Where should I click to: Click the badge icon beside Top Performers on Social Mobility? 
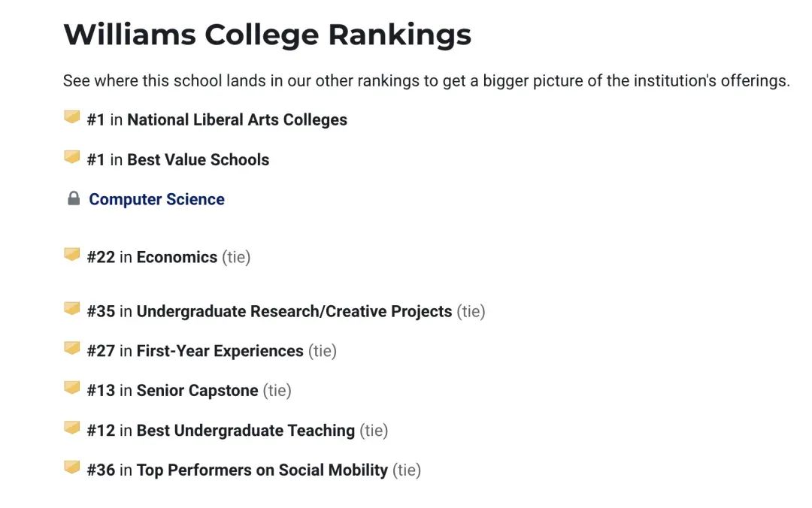tap(72, 467)
